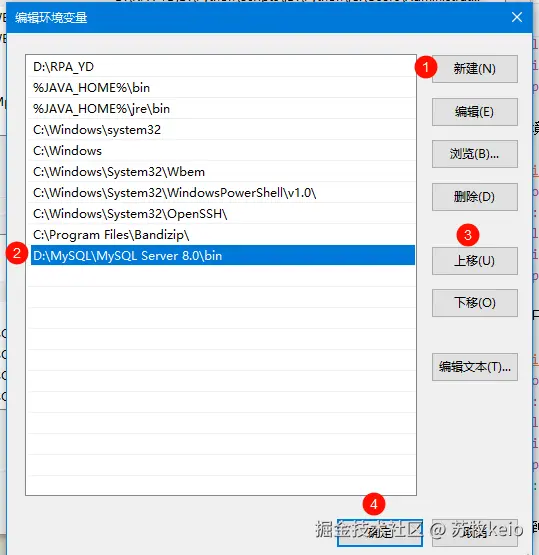Select the WindowsPowerShell\v1.0\ path entry

[x=223, y=193]
